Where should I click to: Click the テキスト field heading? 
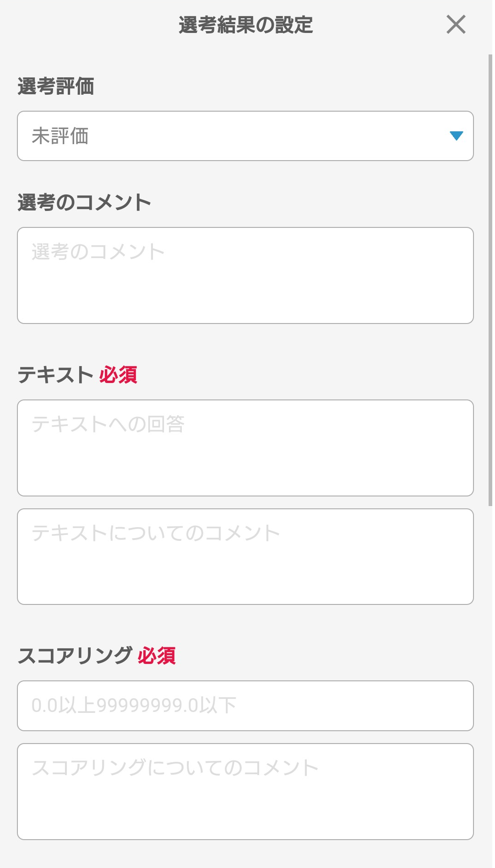(x=55, y=375)
